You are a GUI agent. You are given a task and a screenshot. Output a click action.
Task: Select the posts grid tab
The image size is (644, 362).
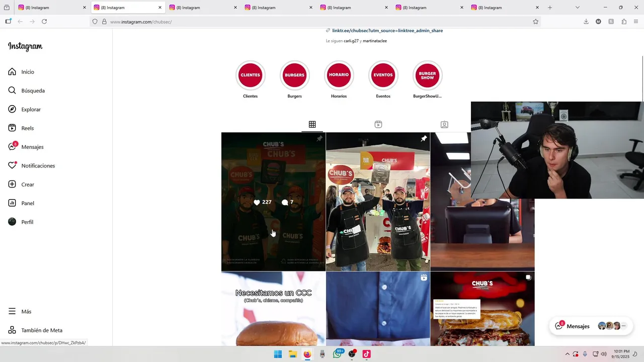click(x=312, y=124)
